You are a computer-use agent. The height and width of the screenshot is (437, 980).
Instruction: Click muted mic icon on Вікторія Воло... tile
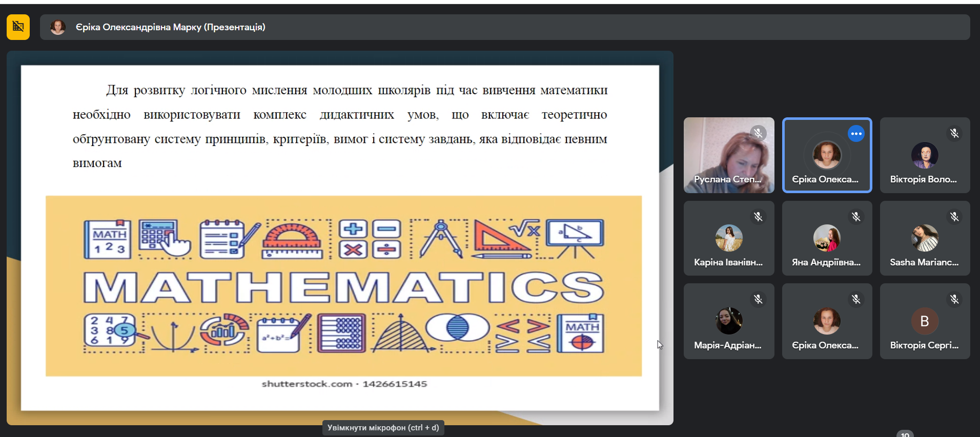(x=954, y=134)
